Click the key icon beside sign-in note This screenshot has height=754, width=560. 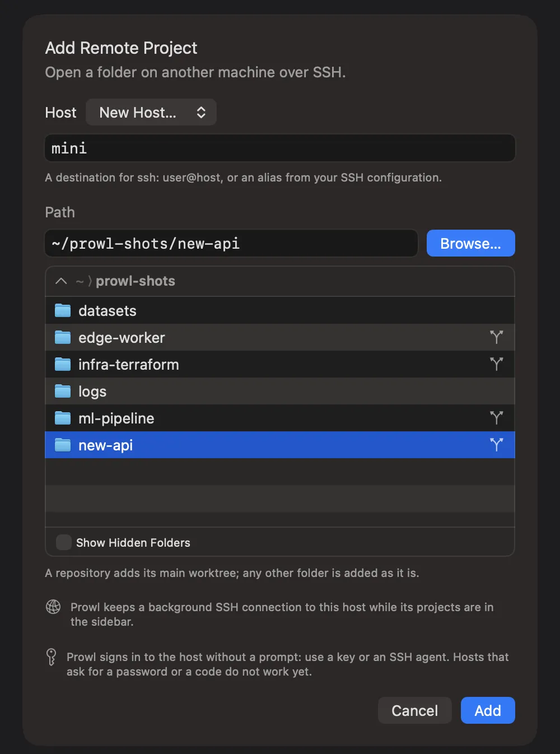click(x=52, y=657)
